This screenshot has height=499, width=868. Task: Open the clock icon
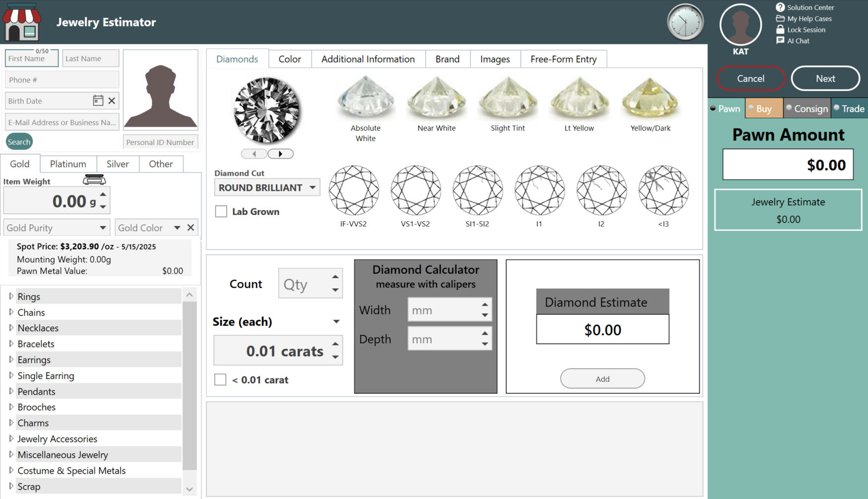[x=685, y=22]
